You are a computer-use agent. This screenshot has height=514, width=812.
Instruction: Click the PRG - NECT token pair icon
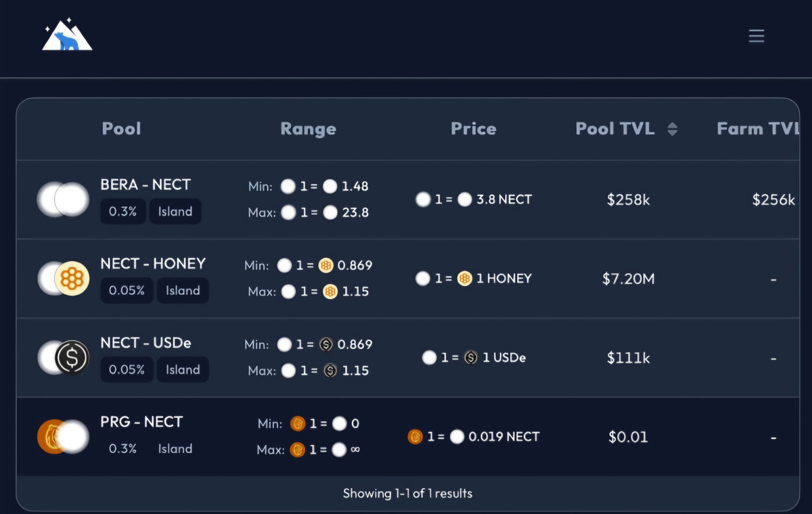64,437
